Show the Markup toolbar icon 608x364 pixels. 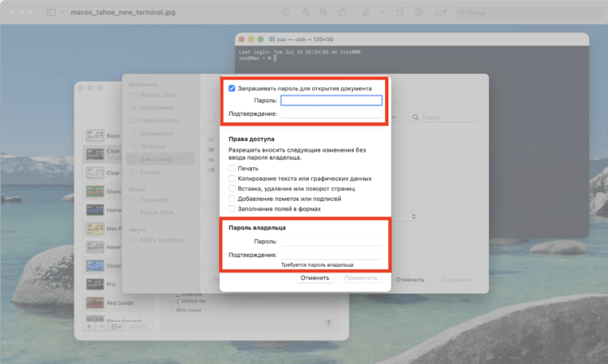[419, 12]
